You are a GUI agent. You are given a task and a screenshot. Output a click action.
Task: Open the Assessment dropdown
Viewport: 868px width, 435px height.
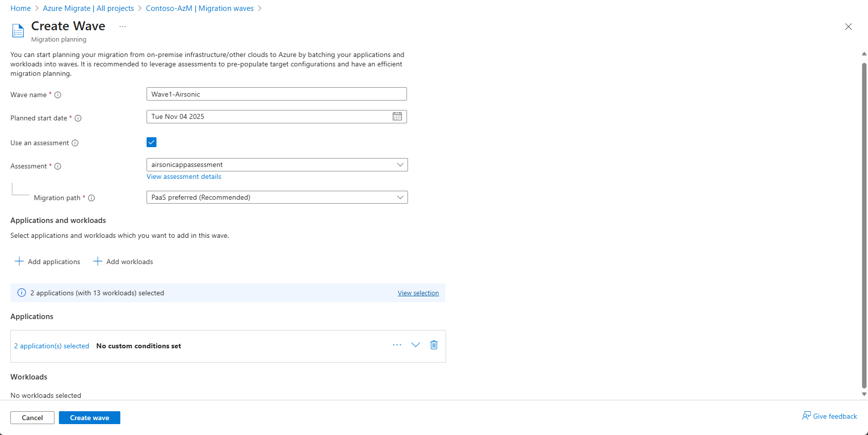point(277,165)
